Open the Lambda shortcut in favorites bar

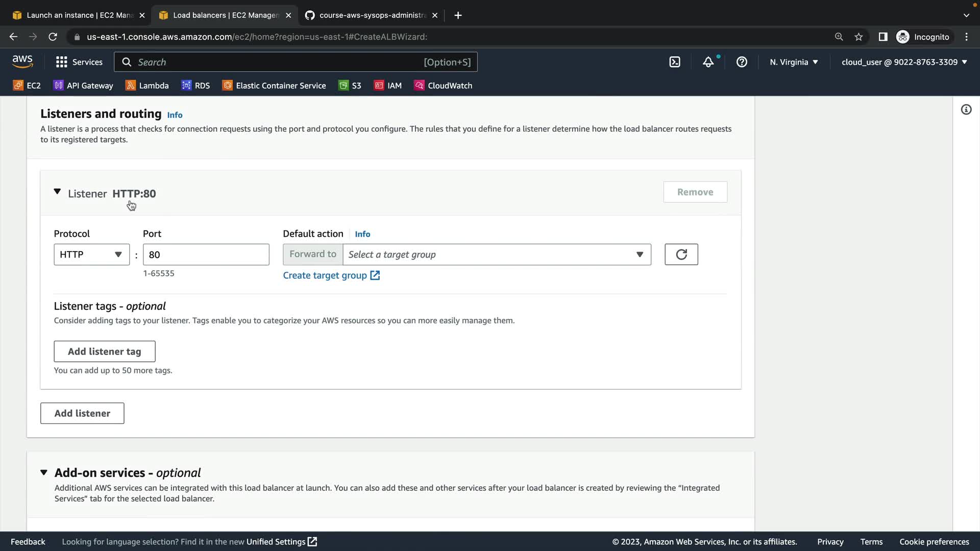pos(147,86)
